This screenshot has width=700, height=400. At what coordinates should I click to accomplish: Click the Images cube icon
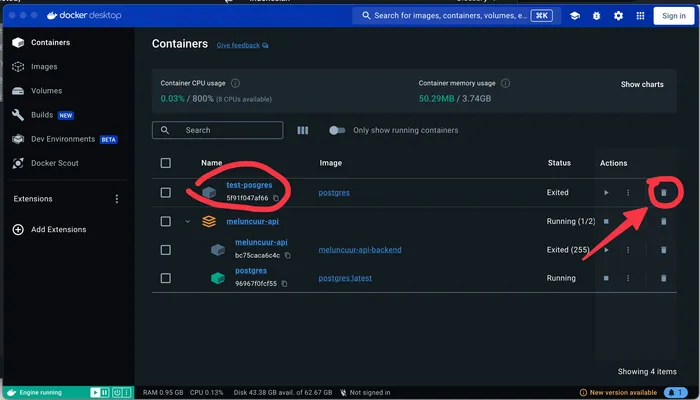(x=18, y=67)
